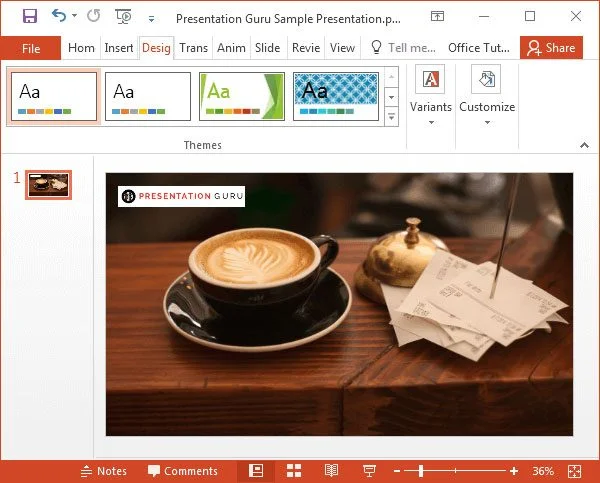Click the Share button
The height and width of the screenshot is (483, 600).
pos(551,48)
